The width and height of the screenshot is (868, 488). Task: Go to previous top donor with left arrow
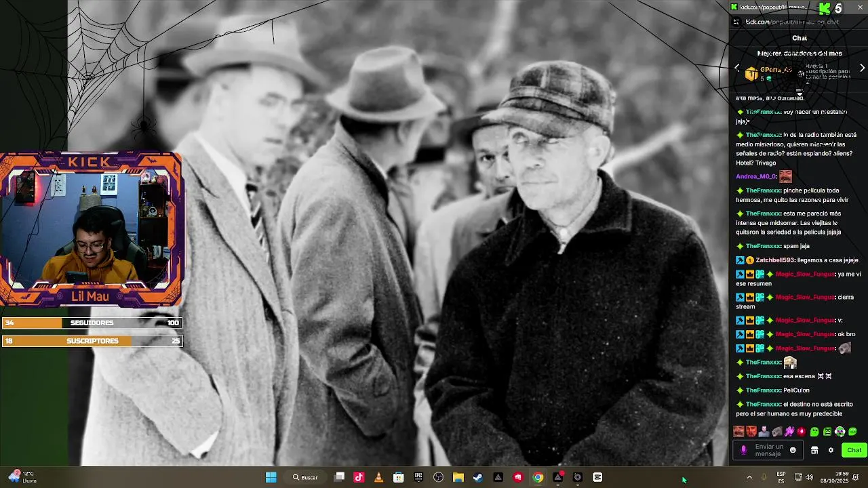[737, 68]
